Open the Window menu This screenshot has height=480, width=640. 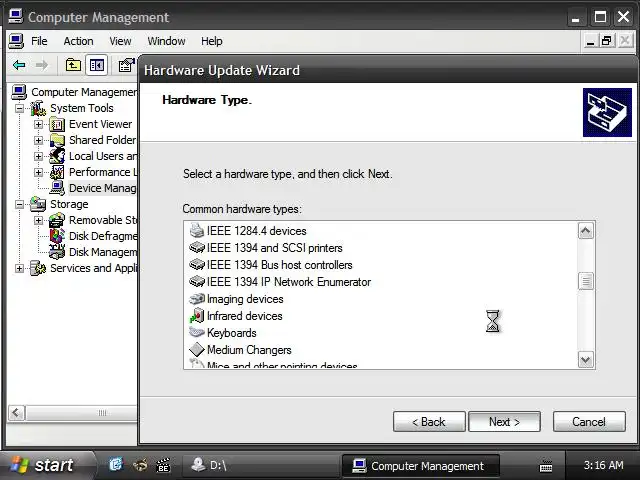(166, 41)
